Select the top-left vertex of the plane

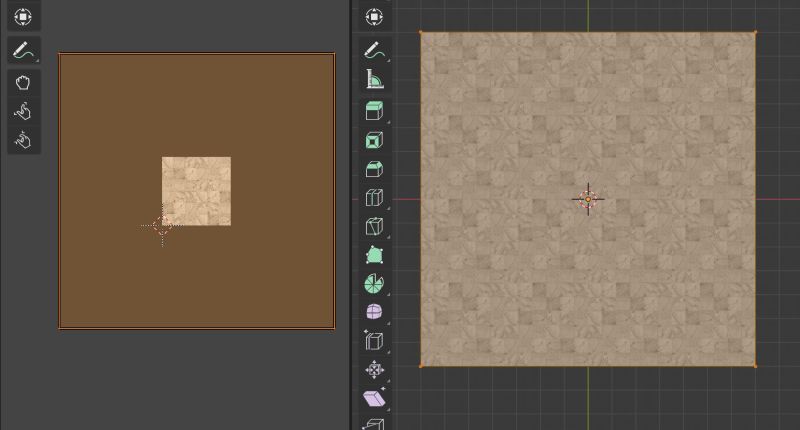coord(421,33)
